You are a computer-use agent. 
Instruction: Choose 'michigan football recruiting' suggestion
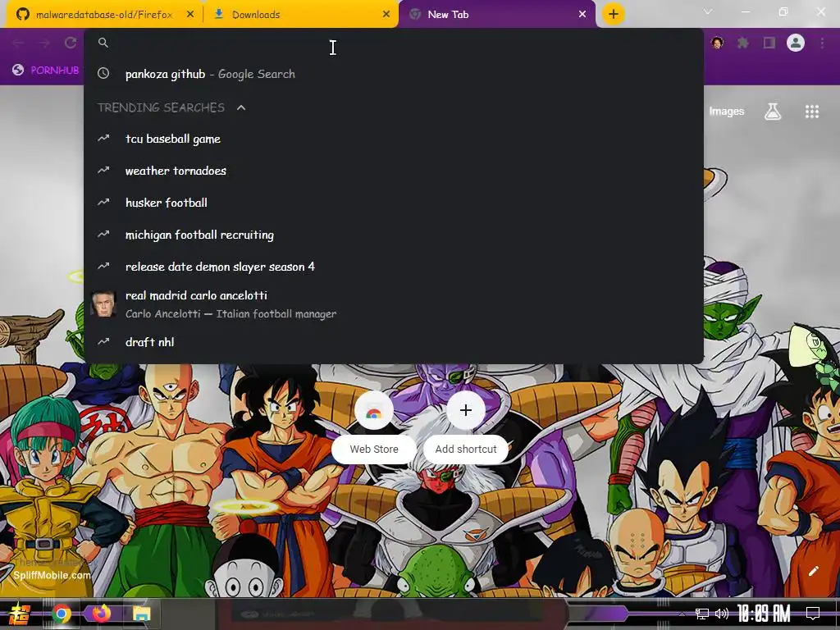[393, 235]
